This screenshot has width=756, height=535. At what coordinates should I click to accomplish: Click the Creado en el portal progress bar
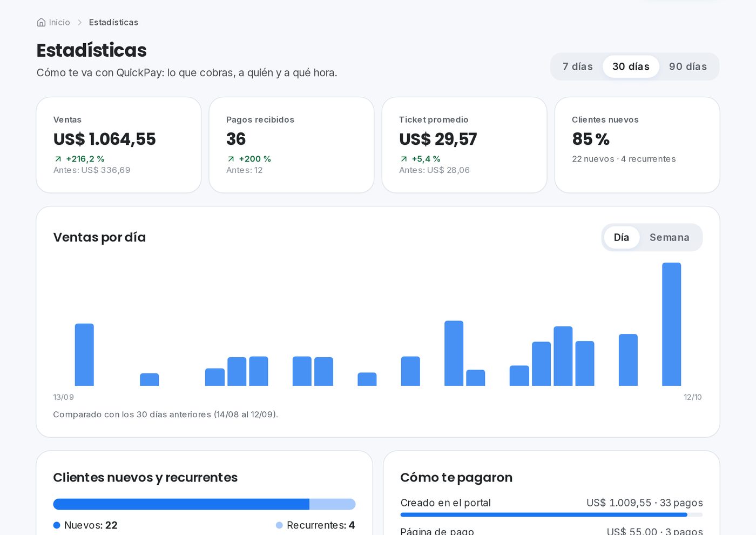(x=551, y=515)
